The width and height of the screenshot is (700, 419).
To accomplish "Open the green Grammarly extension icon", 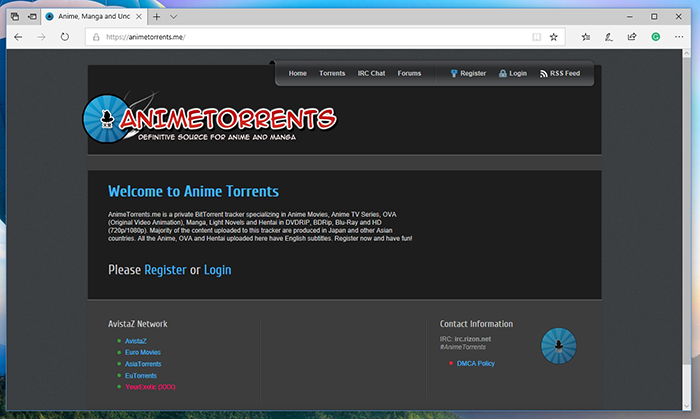I will click(x=656, y=37).
